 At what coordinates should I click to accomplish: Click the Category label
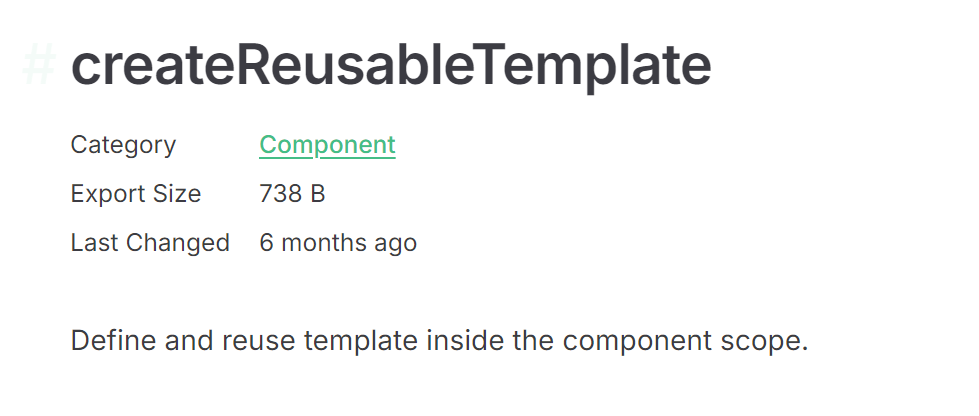[x=123, y=145]
